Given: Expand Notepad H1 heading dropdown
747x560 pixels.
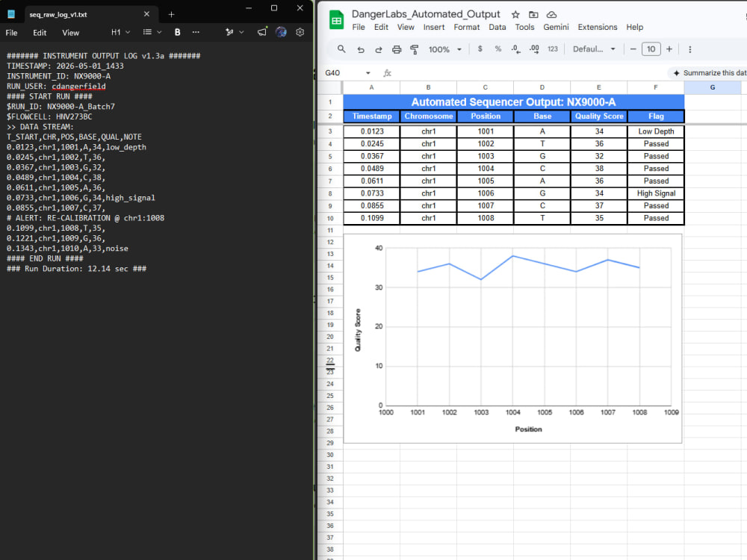Looking at the screenshot, I should 120,32.
